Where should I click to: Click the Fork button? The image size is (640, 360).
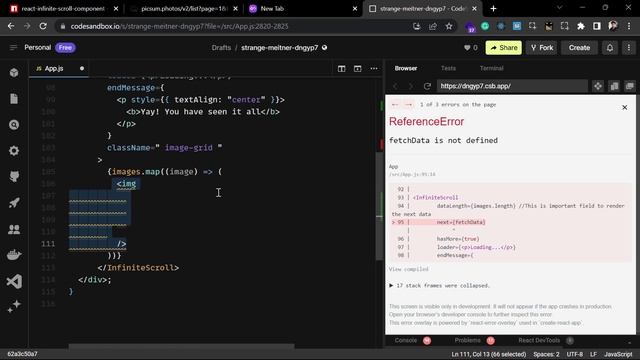pos(542,48)
